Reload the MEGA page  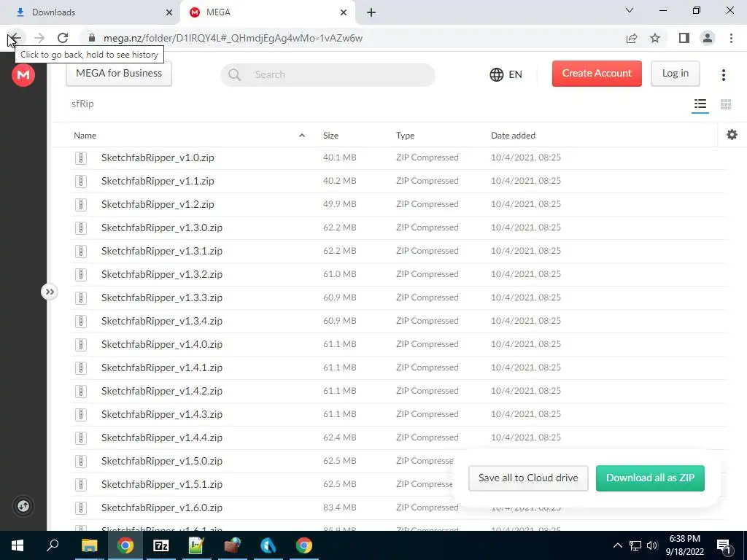(x=63, y=38)
